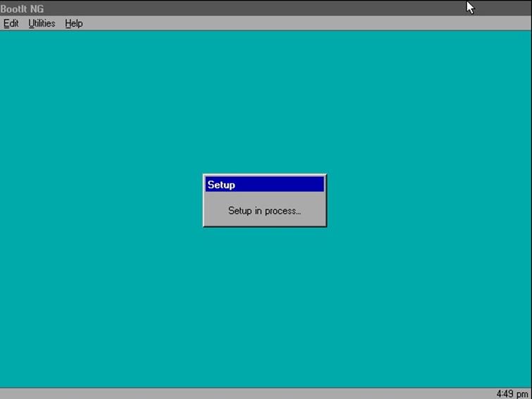Click the BootIt NG title text

point(22,9)
